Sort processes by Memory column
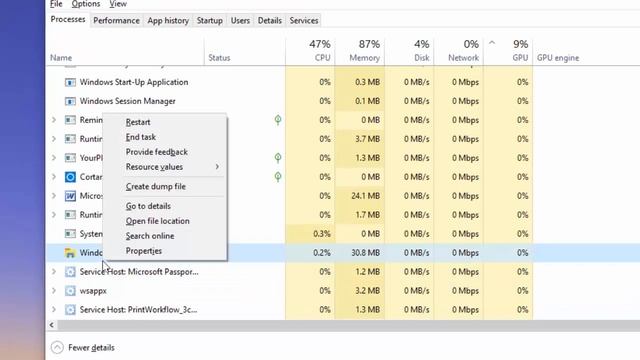640x360 pixels. [360, 51]
